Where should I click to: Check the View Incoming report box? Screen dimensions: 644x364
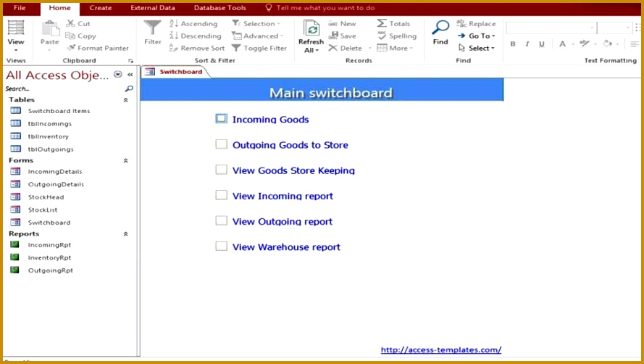(x=222, y=195)
